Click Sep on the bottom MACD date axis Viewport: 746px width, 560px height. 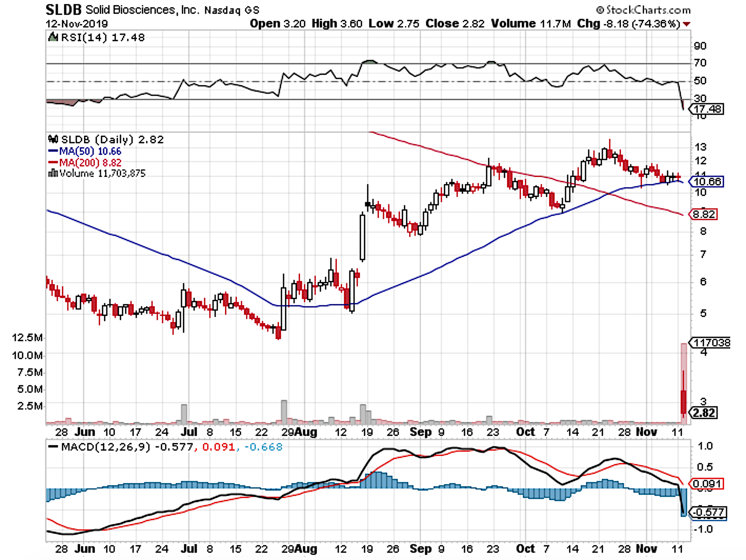coord(420,549)
